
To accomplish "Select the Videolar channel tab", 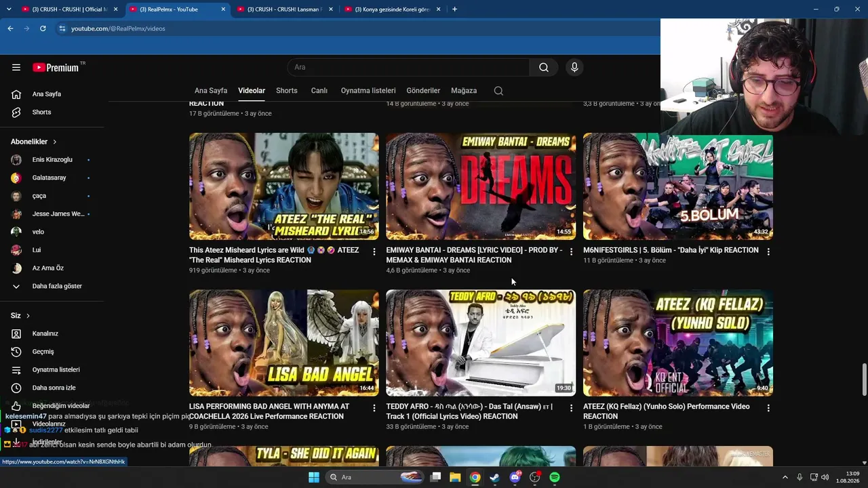I will 252,91.
